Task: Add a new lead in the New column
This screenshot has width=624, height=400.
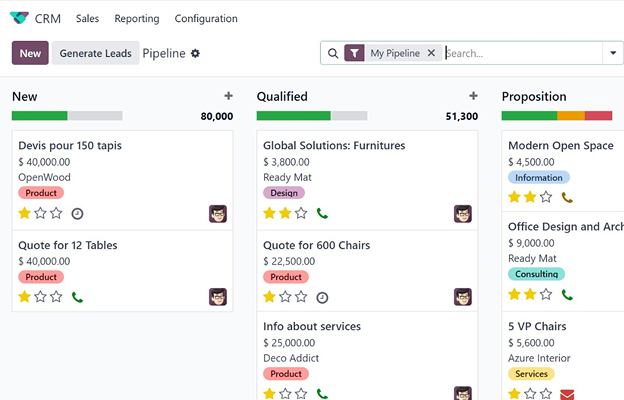Action: point(228,96)
